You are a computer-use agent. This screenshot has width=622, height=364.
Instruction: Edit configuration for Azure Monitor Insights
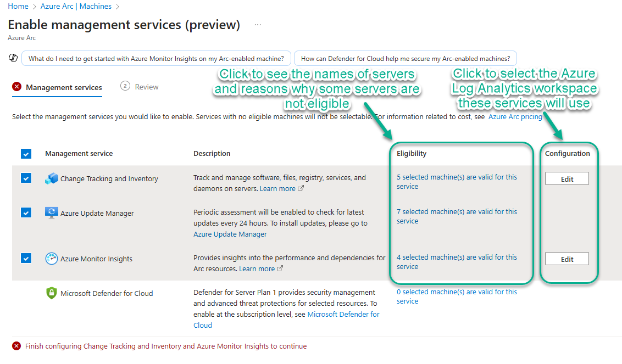point(567,259)
